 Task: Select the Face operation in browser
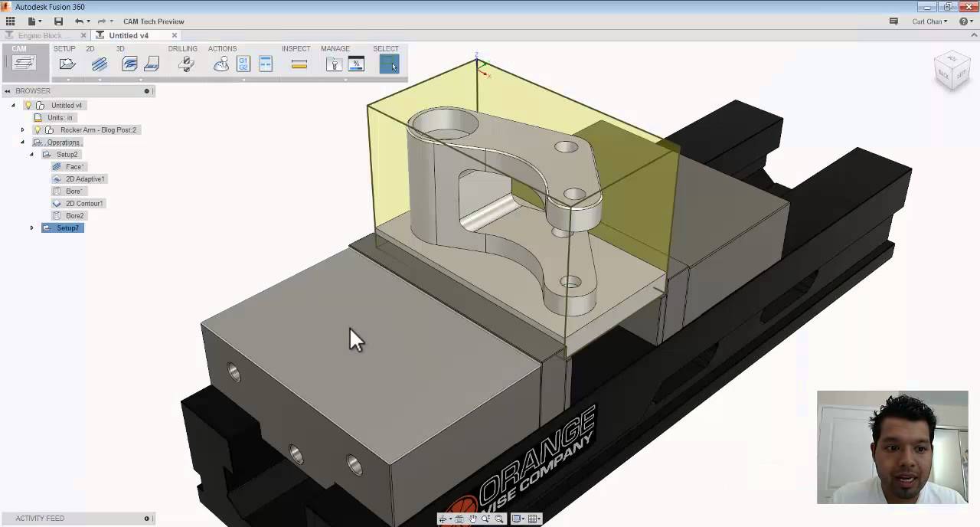68,166
